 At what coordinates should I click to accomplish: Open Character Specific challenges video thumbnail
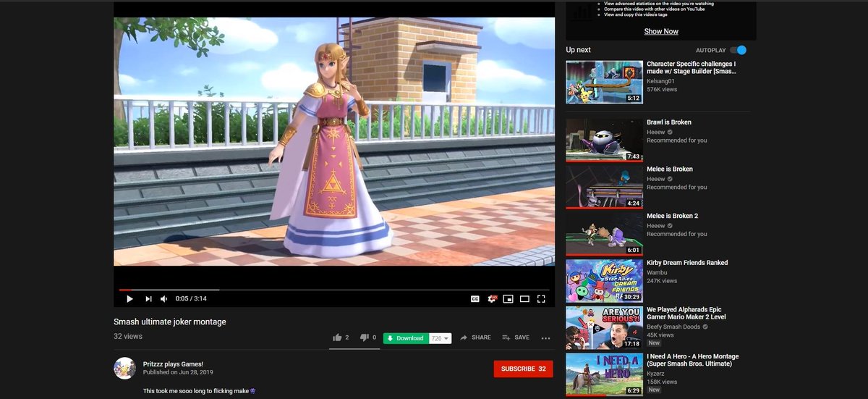pos(604,82)
